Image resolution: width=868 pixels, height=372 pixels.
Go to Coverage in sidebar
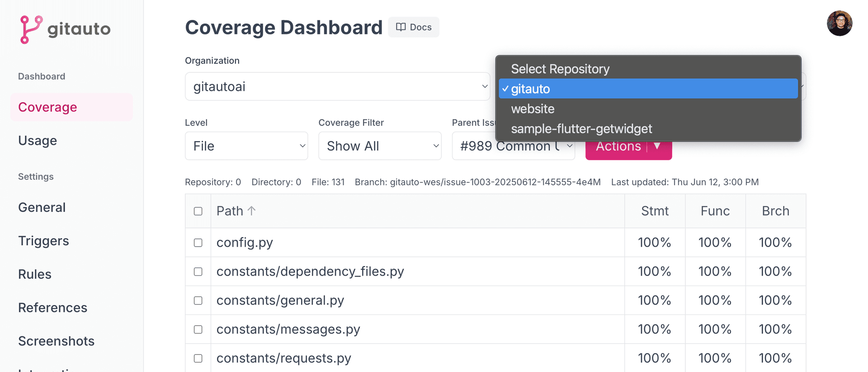click(x=71, y=107)
